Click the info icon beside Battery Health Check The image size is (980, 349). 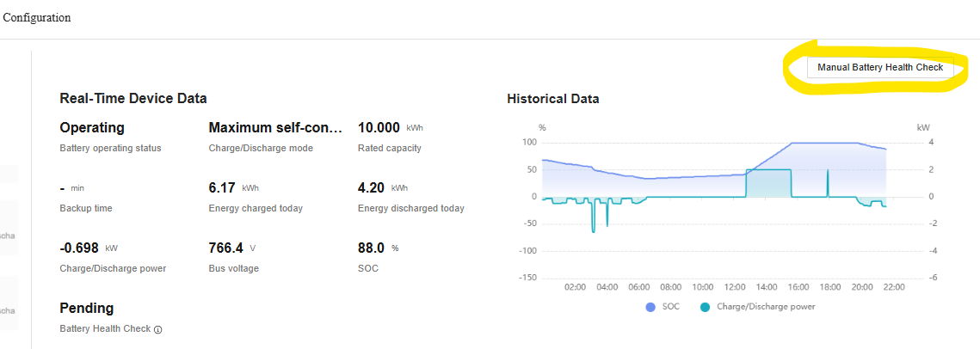(158, 329)
